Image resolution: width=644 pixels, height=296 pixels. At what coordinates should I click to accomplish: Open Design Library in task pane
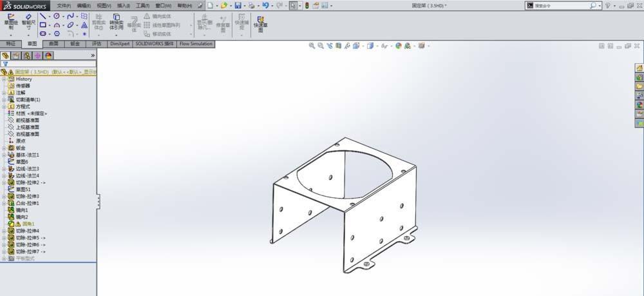[x=639, y=77]
